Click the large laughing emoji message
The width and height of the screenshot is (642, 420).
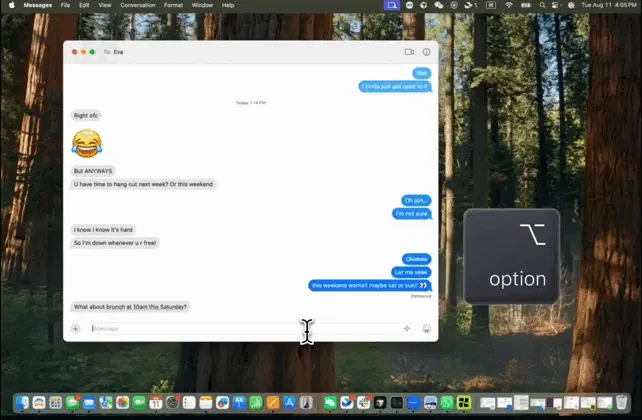pos(87,143)
